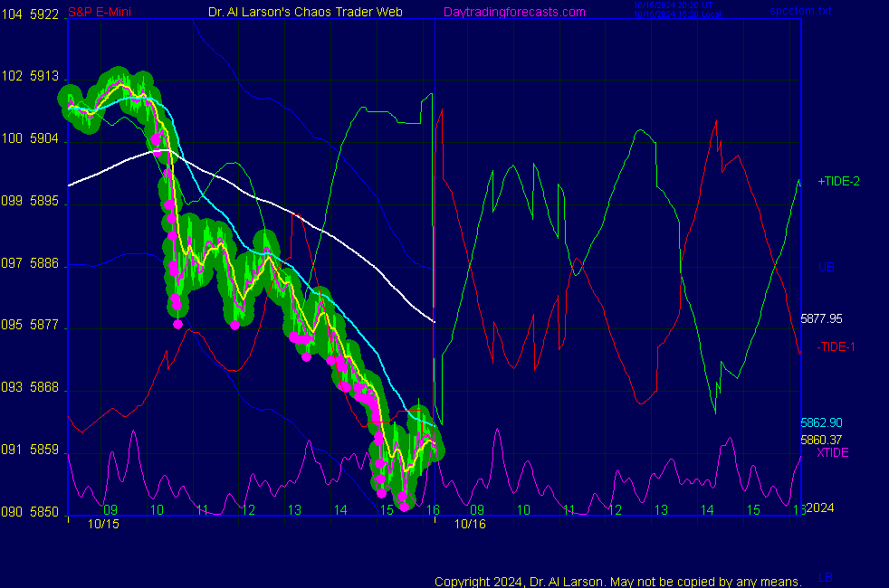Click the copyright notice for Dr. Al Larson

coord(618,582)
